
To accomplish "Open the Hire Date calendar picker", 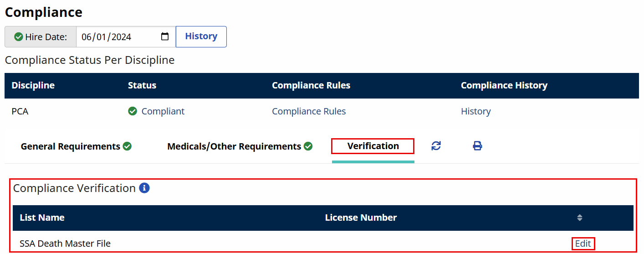I will (165, 37).
